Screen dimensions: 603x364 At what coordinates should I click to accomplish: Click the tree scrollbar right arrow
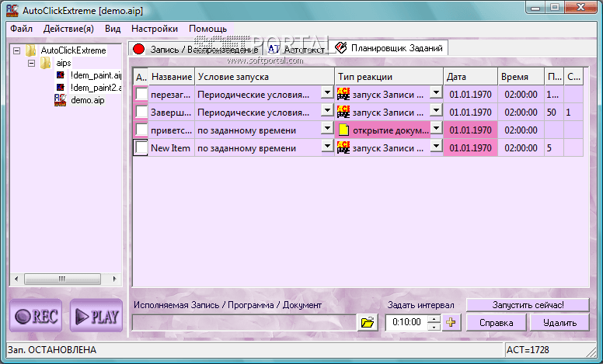tap(114, 279)
